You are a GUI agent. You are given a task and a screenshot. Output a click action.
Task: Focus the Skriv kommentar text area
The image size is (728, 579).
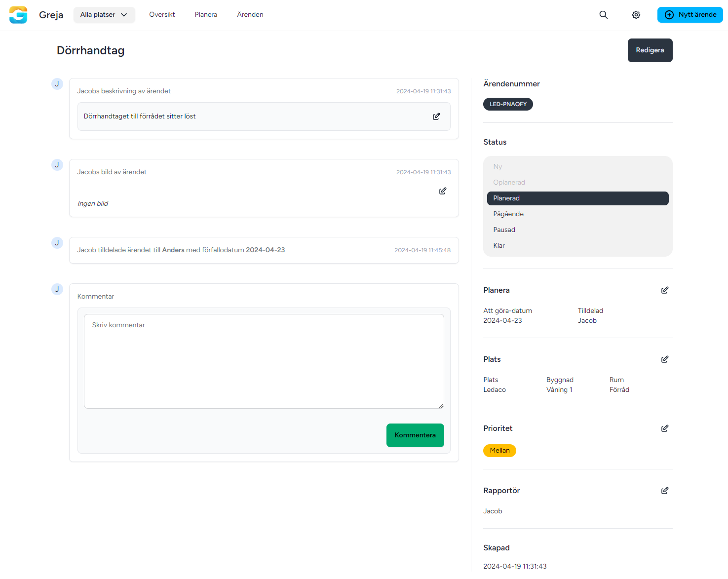click(x=264, y=361)
